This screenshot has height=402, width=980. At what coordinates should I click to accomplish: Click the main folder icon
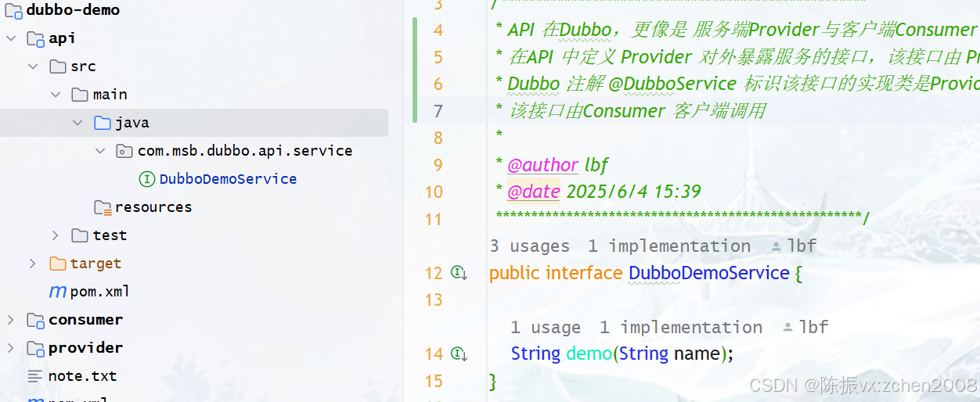80,95
